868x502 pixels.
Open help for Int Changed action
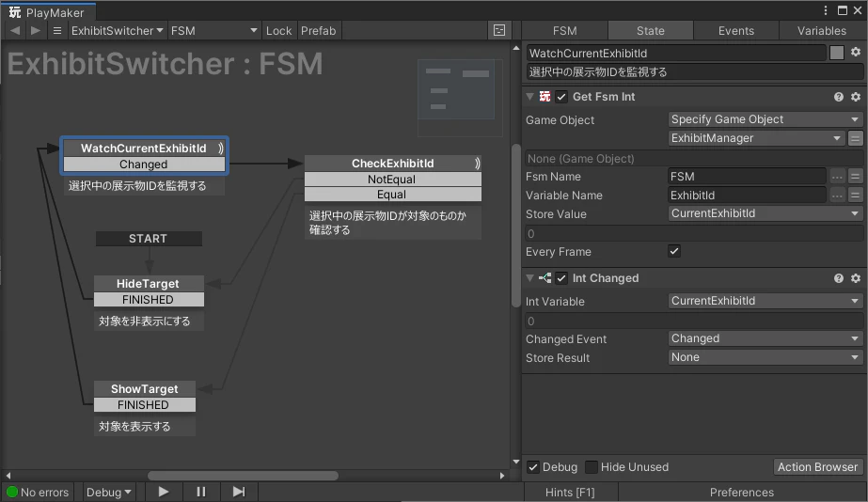click(839, 278)
